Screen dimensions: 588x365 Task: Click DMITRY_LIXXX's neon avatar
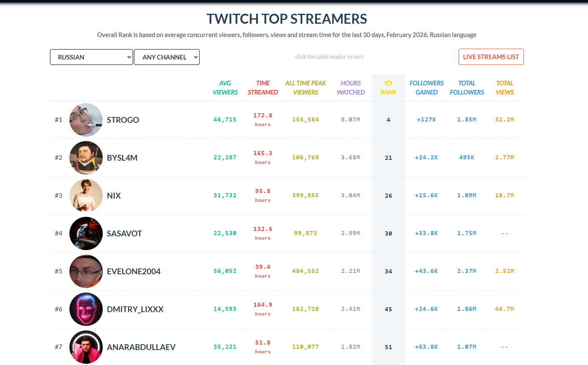tap(86, 309)
